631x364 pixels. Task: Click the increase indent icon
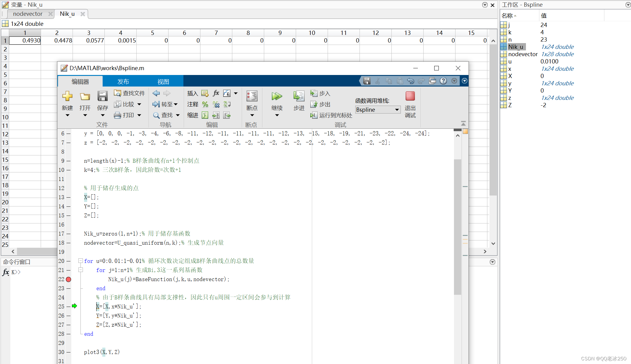pyautogui.click(x=216, y=115)
